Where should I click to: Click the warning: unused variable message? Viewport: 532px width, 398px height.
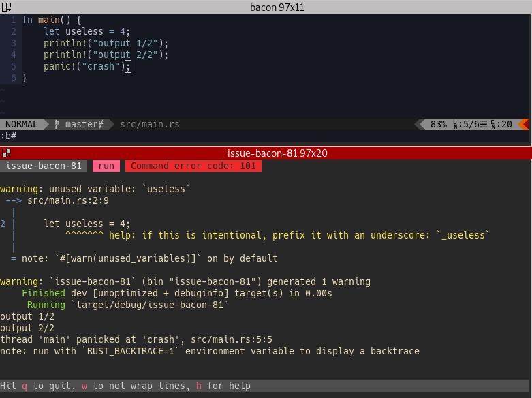(x=95, y=189)
